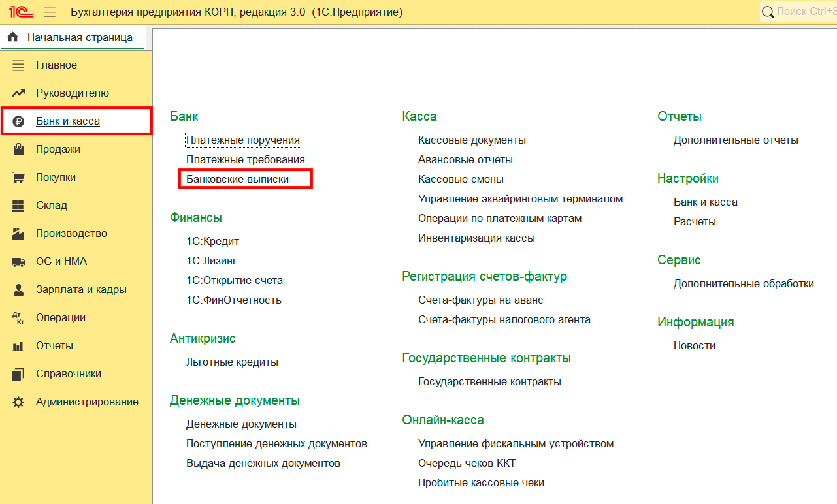Open Платежные поручения
The image size is (837, 504).
click(x=242, y=140)
